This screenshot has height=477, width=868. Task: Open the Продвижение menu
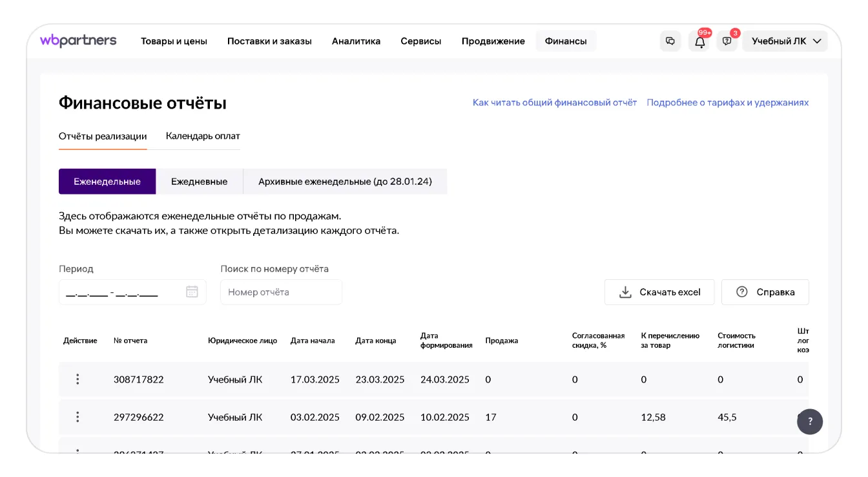tap(493, 41)
